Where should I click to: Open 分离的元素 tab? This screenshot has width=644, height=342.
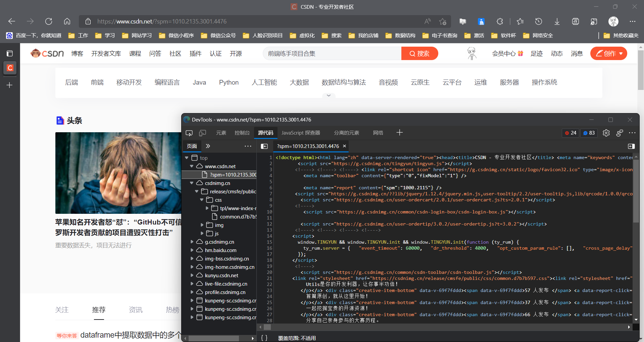(346, 133)
